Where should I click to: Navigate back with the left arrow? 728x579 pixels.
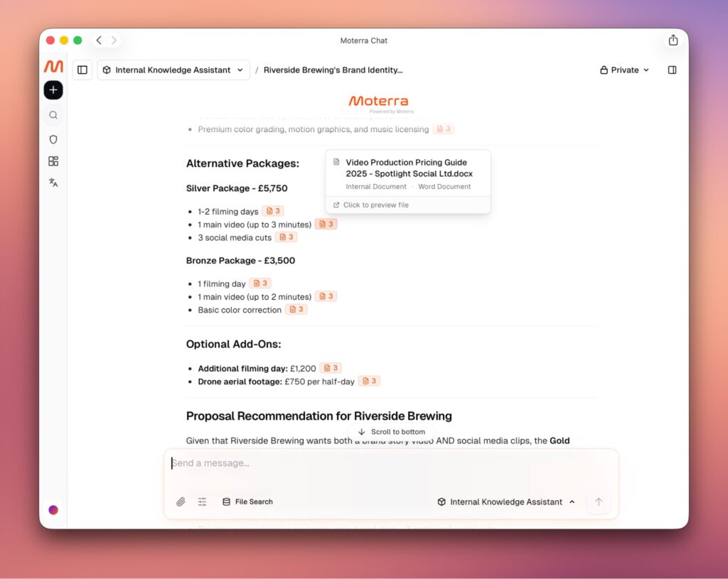[x=99, y=40]
